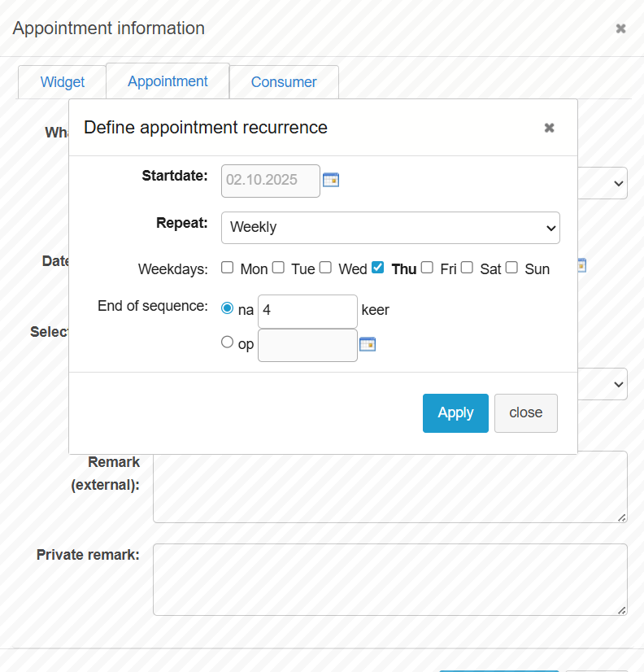
Task: Switch to the Widget tab
Action: click(63, 82)
